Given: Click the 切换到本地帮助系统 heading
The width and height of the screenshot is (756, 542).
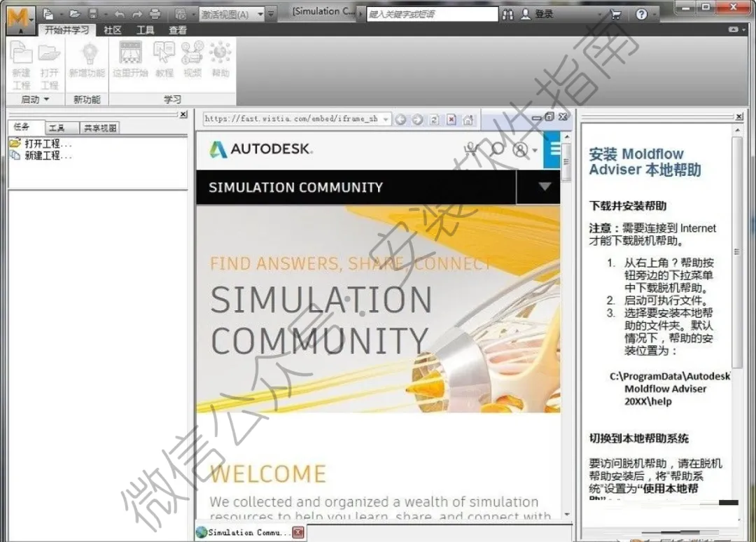Looking at the screenshot, I should click(x=639, y=438).
